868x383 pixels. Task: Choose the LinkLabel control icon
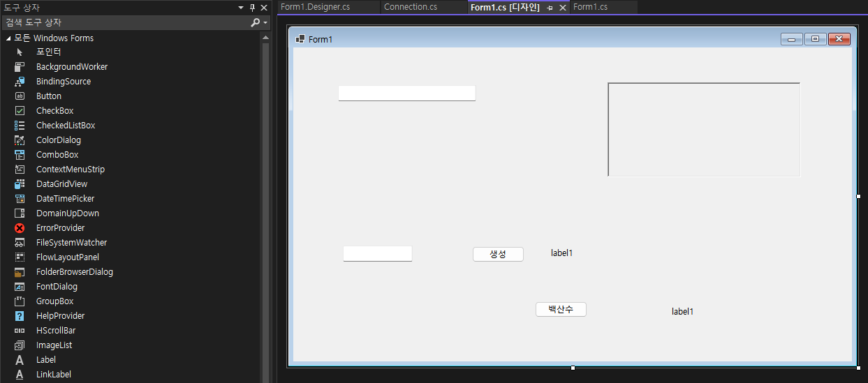tap(20, 375)
